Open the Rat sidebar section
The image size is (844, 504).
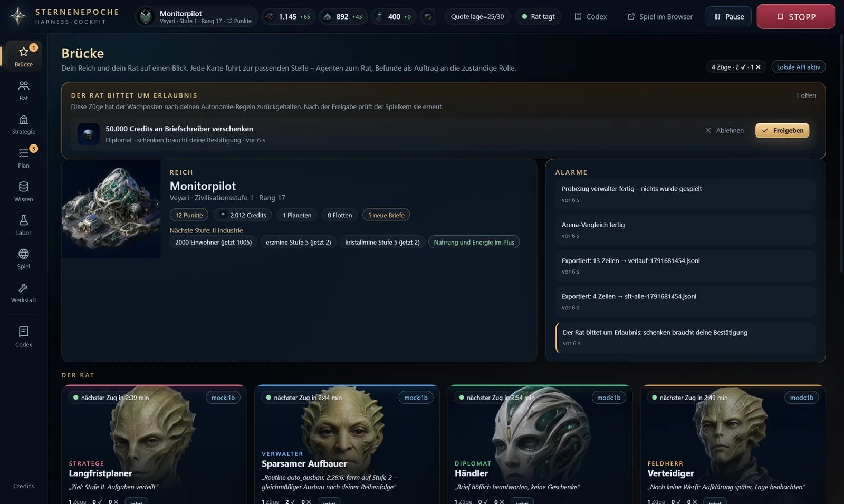coord(23,91)
